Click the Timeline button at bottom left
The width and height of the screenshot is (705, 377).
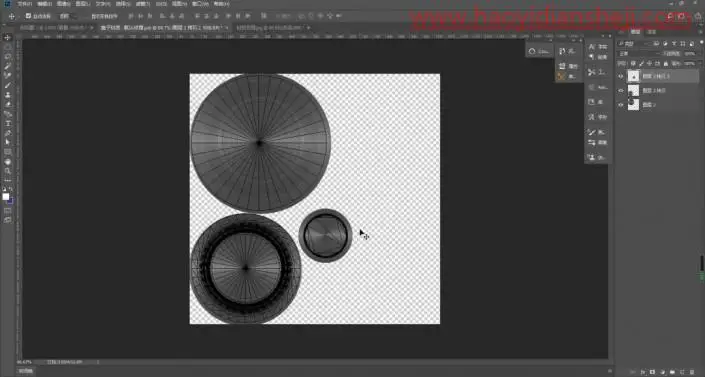point(26,371)
